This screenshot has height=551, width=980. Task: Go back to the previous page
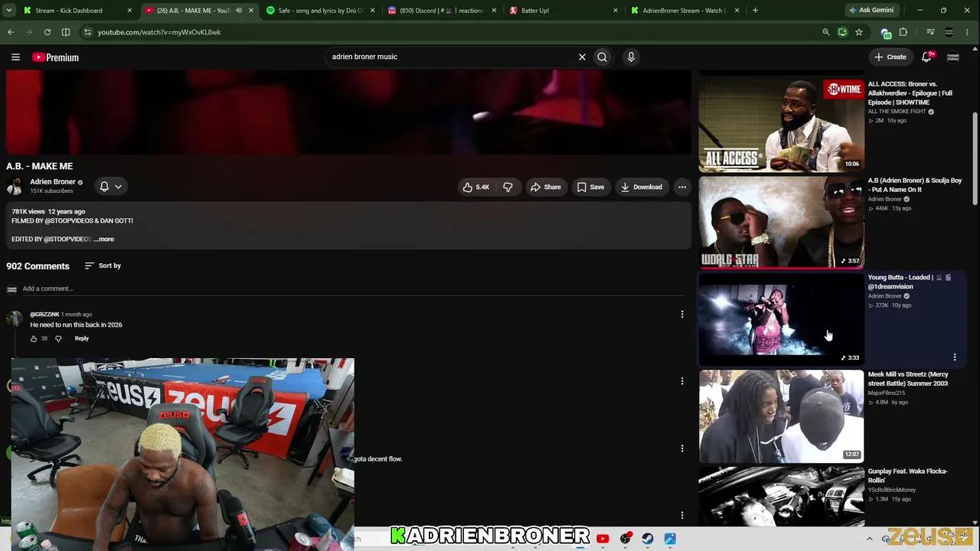(x=11, y=32)
